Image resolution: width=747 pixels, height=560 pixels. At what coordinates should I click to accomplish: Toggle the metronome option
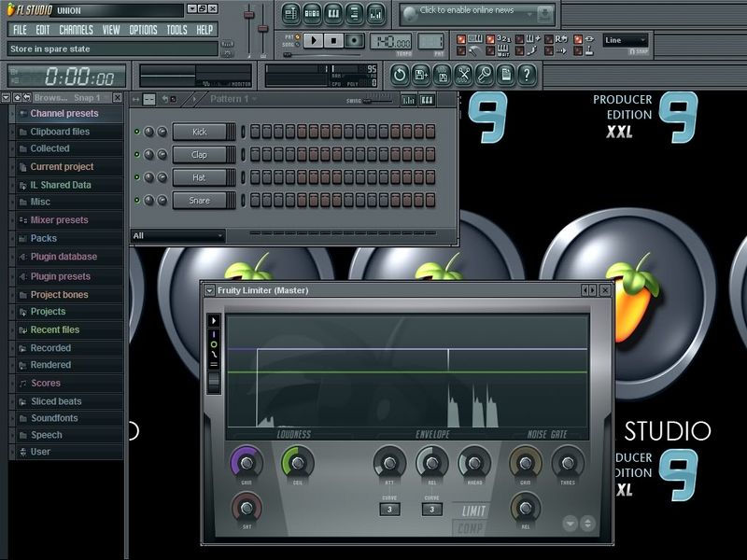[x=461, y=50]
